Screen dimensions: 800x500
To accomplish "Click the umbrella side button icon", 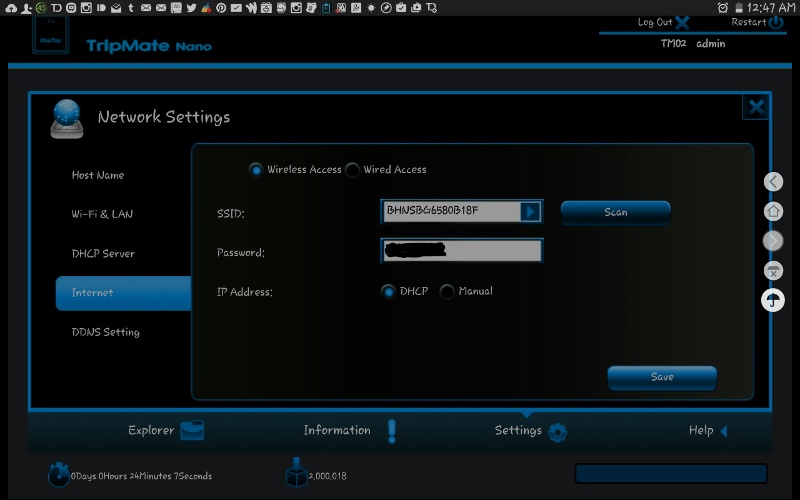I will pos(773,300).
